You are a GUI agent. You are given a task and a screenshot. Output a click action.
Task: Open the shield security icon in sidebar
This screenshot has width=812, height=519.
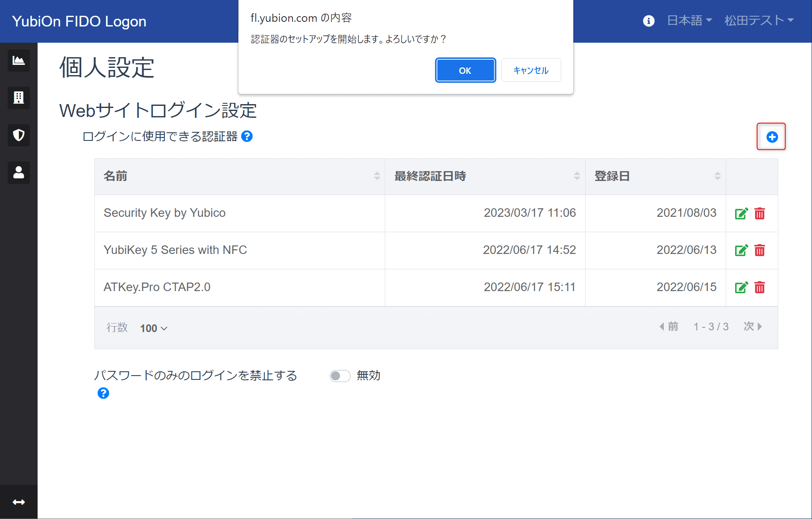pyautogui.click(x=19, y=135)
